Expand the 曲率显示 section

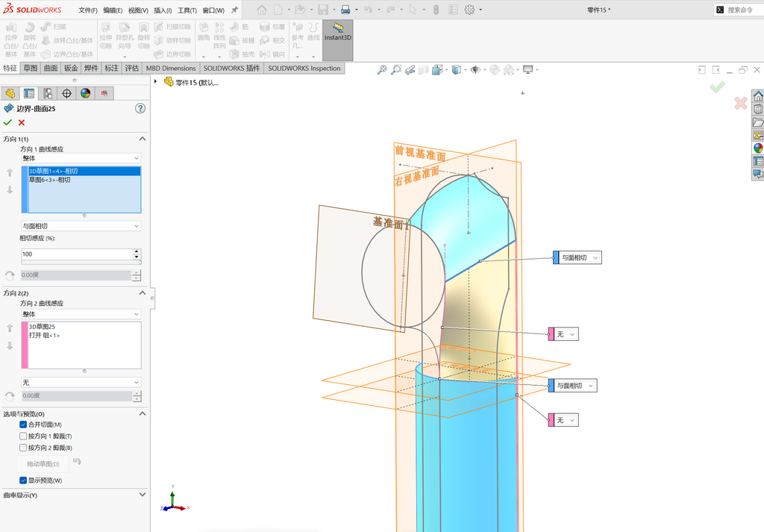click(x=143, y=495)
